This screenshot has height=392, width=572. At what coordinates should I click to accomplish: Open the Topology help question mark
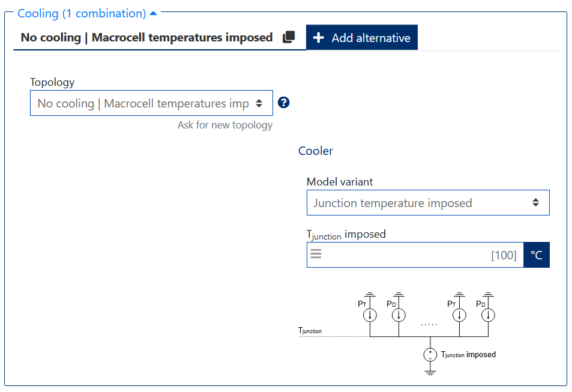point(284,103)
